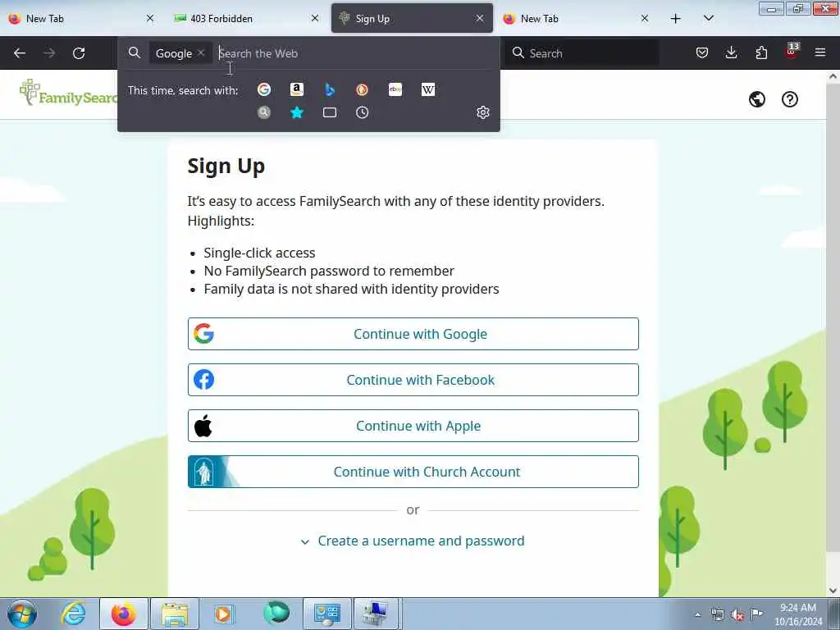The image size is (840, 630).
Task: Switch to the last New Tab tab
Action: [576, 19]
